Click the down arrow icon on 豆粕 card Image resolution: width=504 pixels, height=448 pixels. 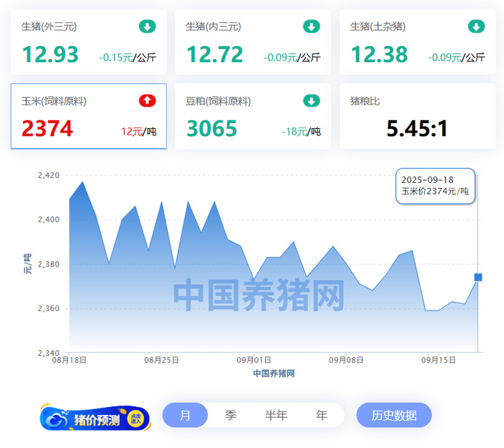pyautogui.click(x=312, y=101)
